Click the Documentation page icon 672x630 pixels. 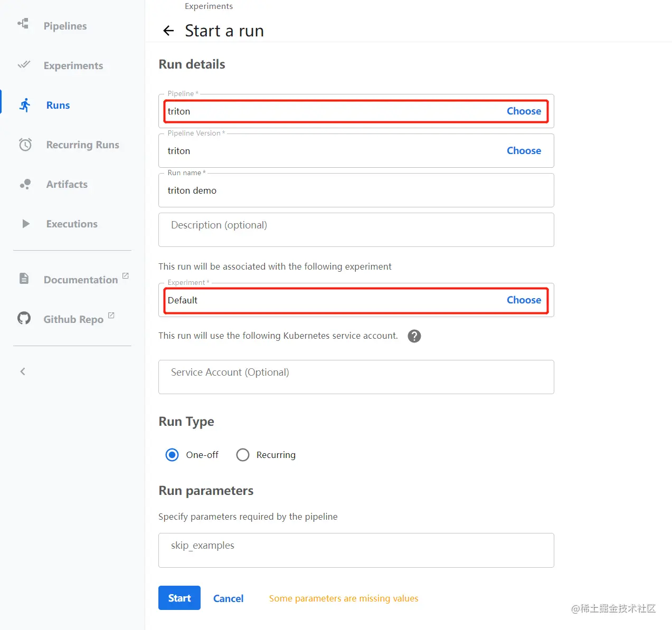pos(24,279)
